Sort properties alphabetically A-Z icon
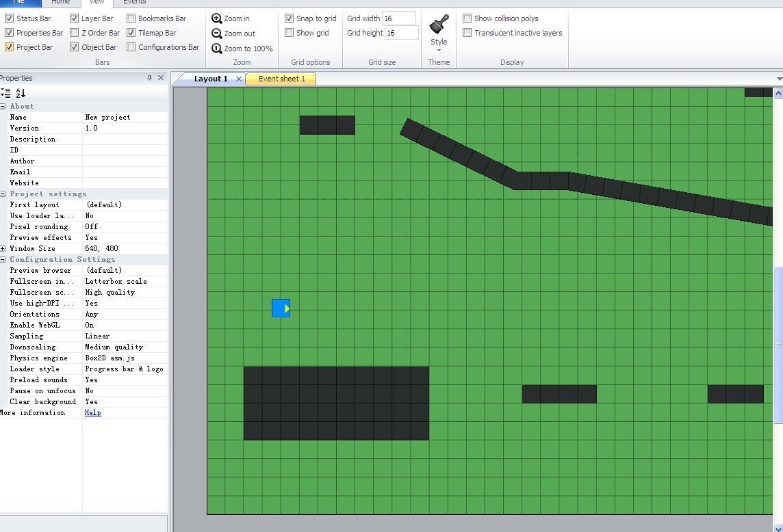 [21, 93]
